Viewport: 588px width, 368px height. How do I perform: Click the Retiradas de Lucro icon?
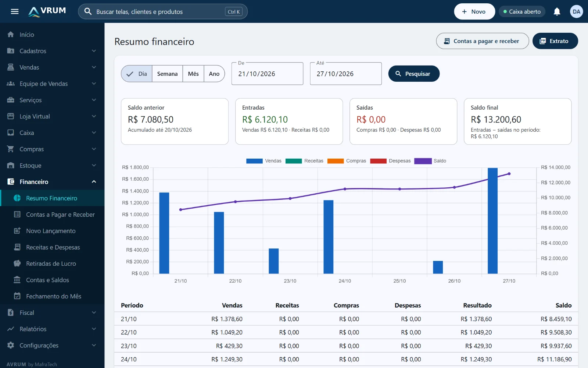click(17, 263)
